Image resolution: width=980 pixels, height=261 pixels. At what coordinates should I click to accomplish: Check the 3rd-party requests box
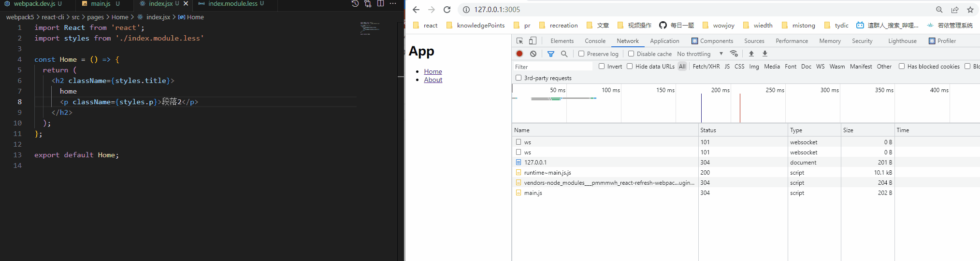[519, 78]
